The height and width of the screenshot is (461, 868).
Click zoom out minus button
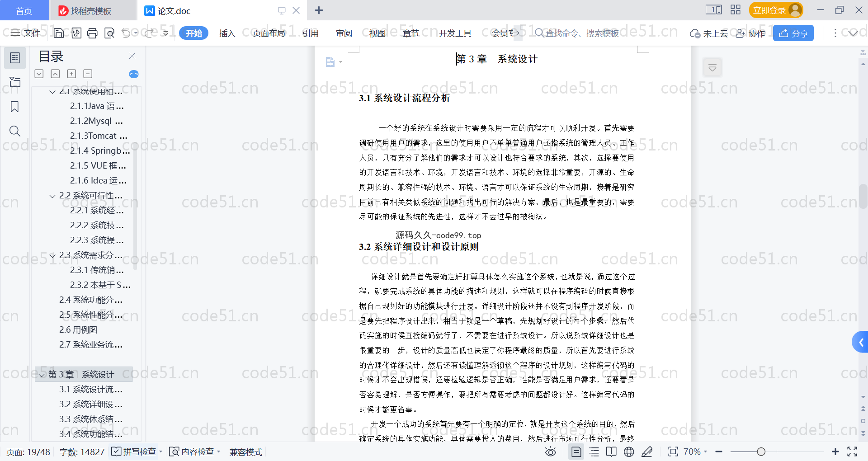click(x=719, y=452)
